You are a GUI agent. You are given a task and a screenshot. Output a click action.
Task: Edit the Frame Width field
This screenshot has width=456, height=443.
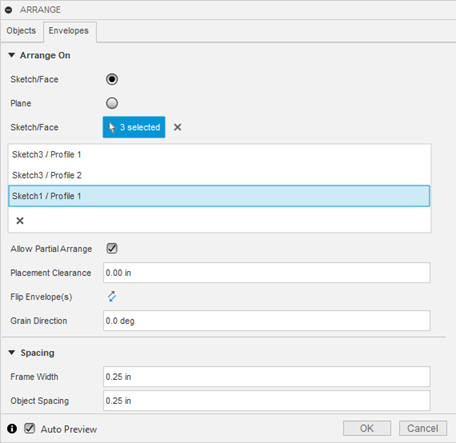coord(267,377)
